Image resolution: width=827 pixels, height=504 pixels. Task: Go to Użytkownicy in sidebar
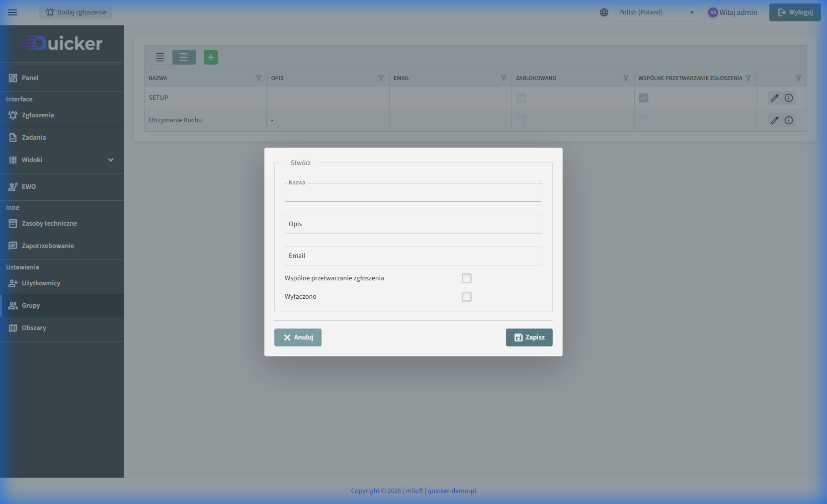point(41,283)
